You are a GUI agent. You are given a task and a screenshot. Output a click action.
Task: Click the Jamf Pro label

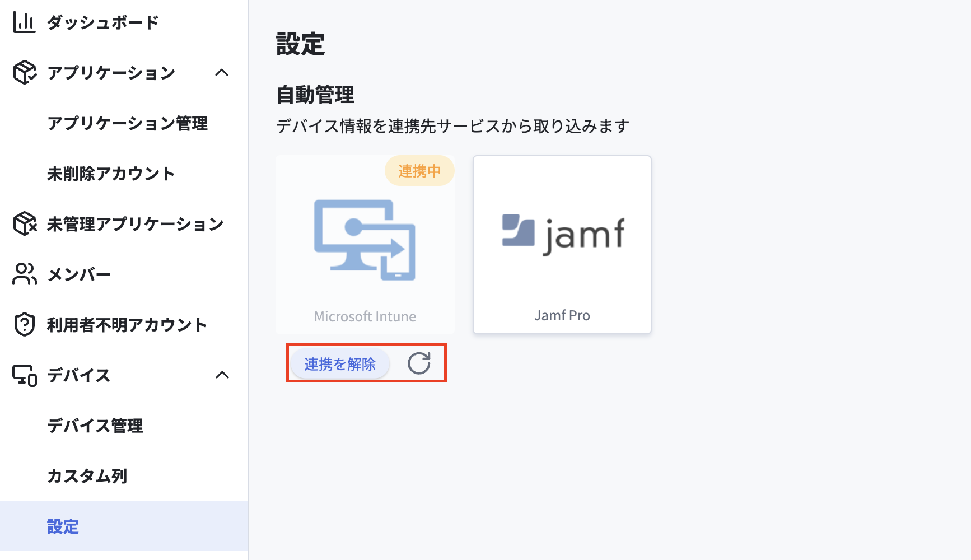(562, 316)
